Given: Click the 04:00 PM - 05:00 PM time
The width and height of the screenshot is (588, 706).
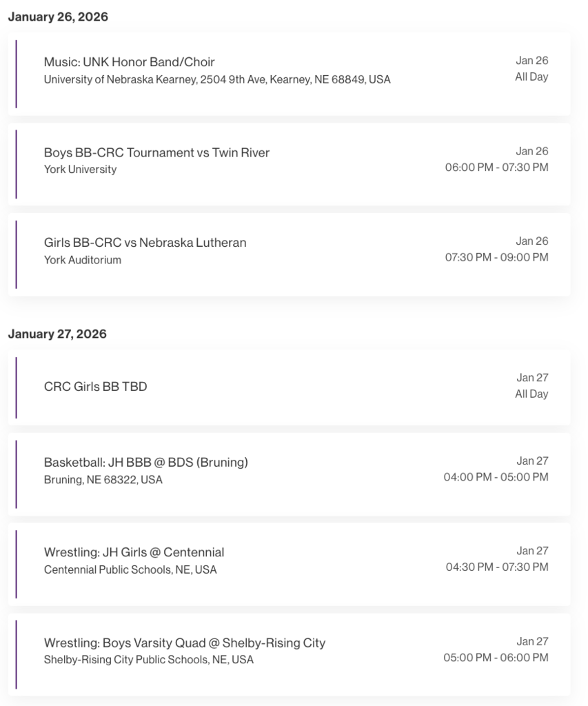Looking at the screenshot, I should [x=496, y=477].
